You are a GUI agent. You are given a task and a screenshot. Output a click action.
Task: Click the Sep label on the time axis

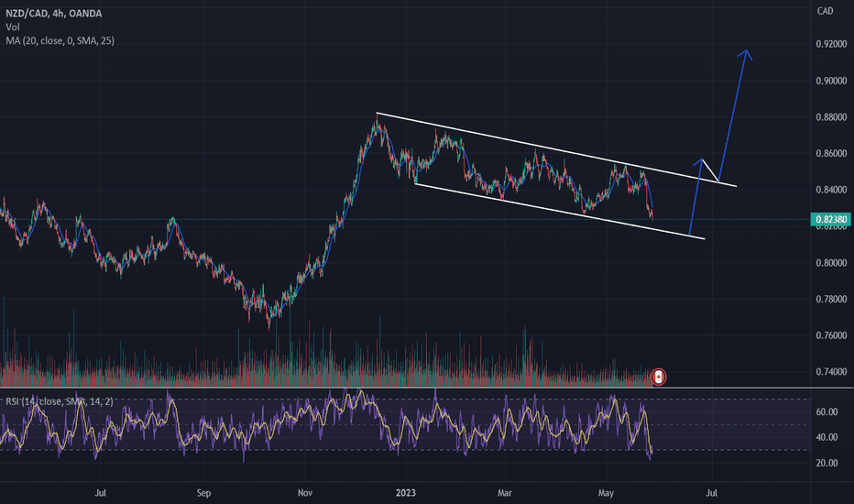(x=203, y=493)
